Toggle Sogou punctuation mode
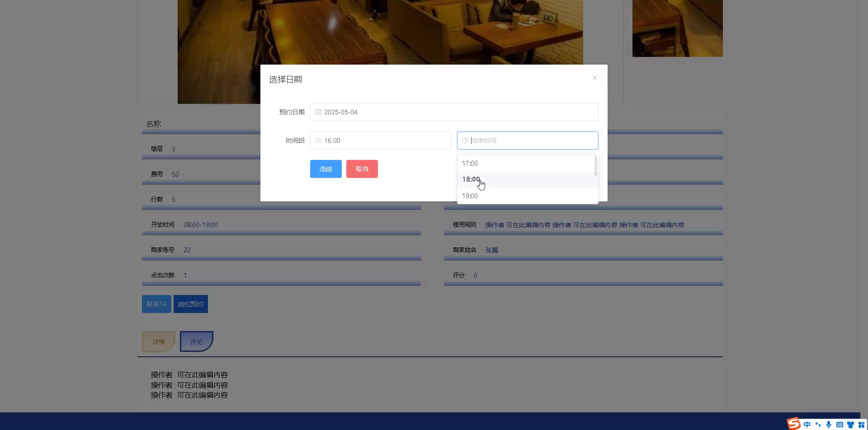868x430 pixels. 818,425
